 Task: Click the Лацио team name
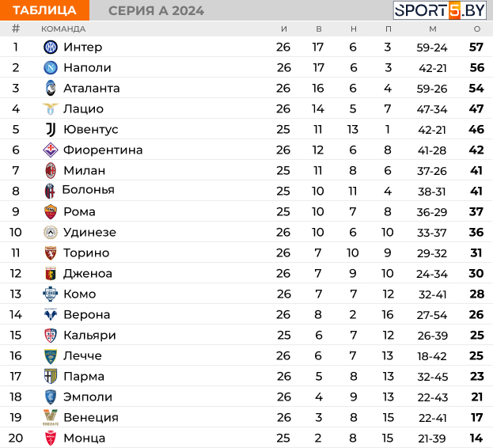(x=83, y=108)
